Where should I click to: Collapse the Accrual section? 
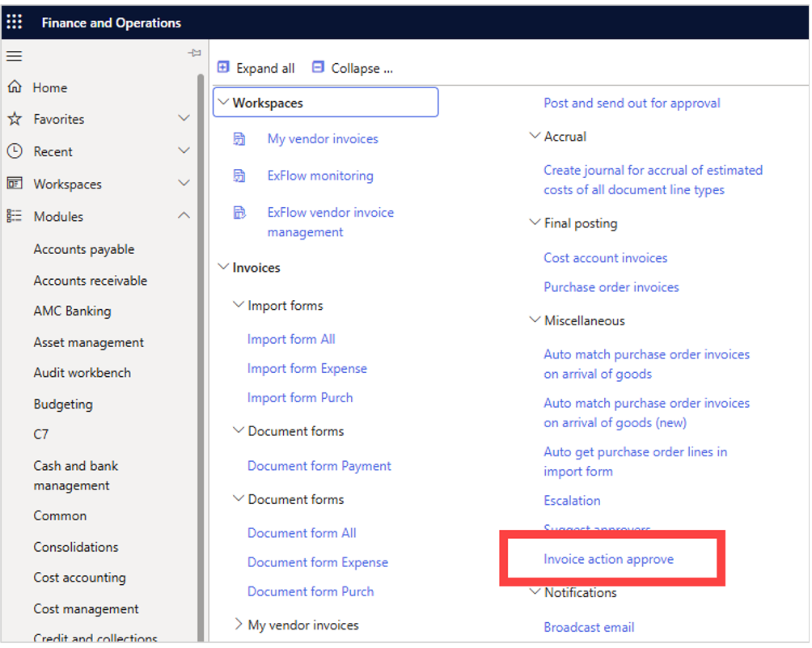click(535, 136)
